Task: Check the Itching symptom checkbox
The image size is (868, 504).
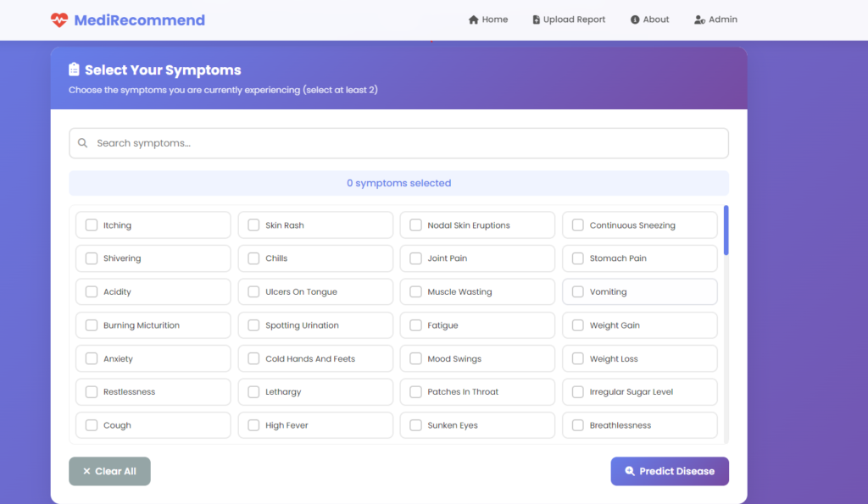Action: [91, 224]
